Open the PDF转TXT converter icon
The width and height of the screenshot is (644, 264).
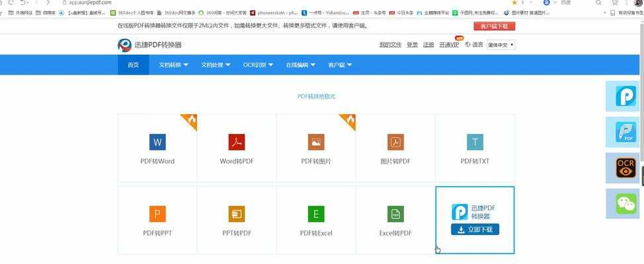475,142
